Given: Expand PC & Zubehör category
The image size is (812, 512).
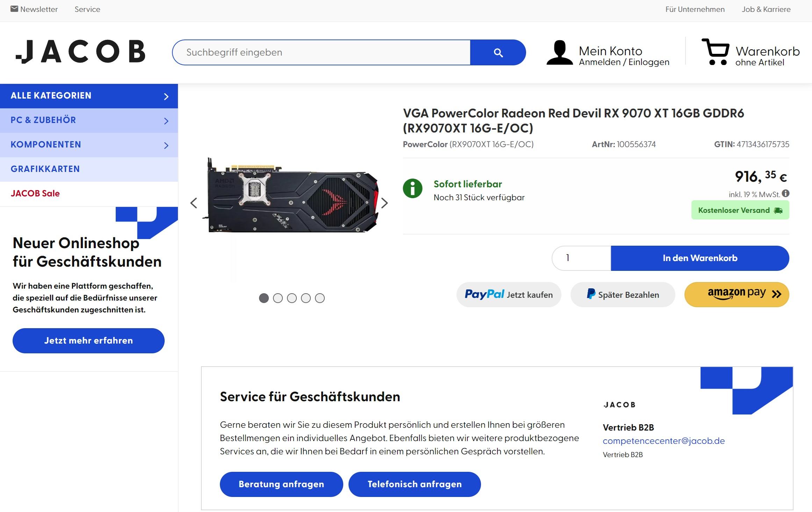Looking at the screenshot, I should pos(89,120).
